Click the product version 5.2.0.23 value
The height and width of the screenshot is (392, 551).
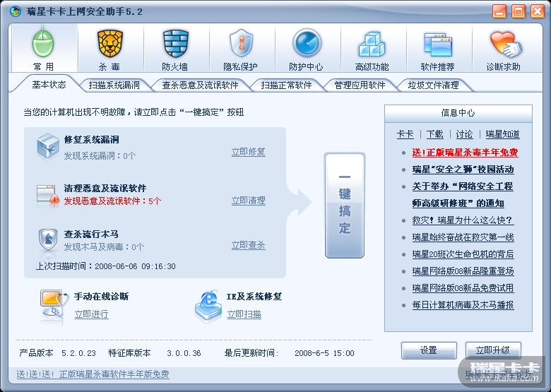(x=78, y=353)
